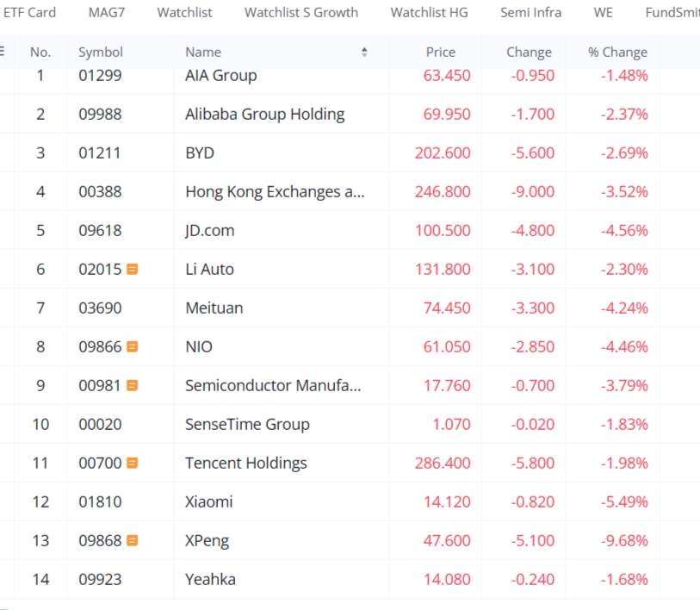The height and width of the screenshot is (610, 700).
Task: Open the ETF Card tab
Action: pos(30,12)
